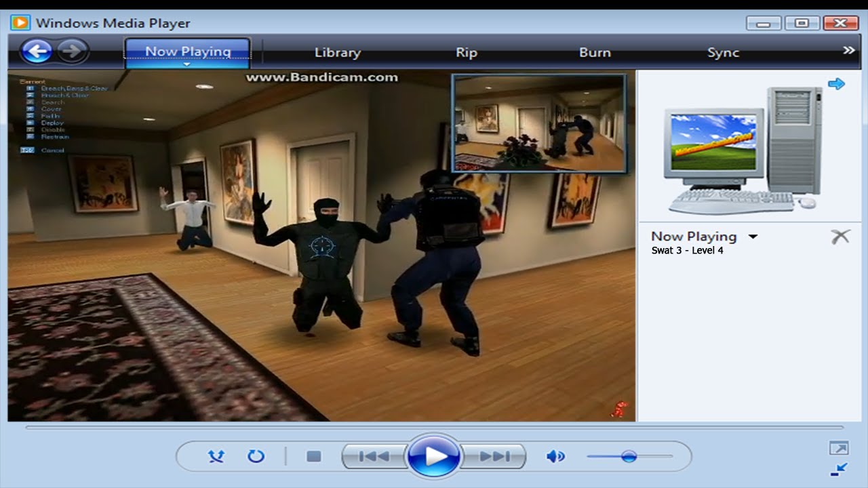Image resolution: width=868 pixels, height=488 pixels.
Task: Click the picture-in-picture inset in the video
Action: [x=539, y=123]
